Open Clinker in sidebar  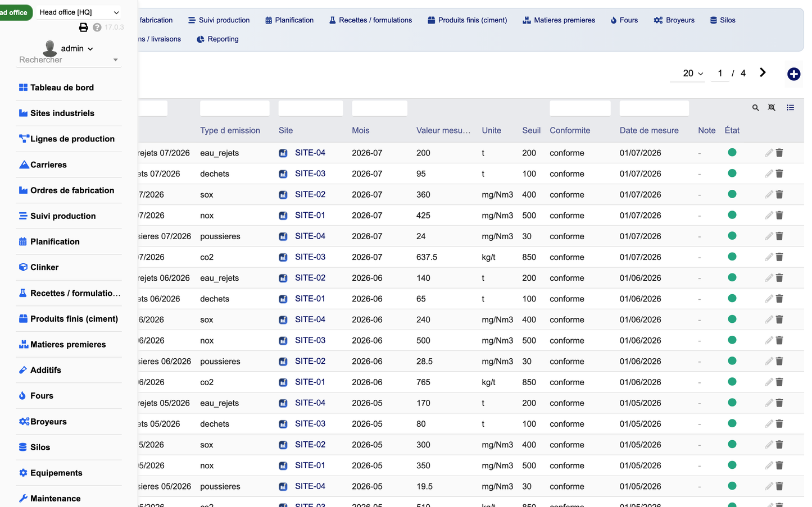coord(44,267)
